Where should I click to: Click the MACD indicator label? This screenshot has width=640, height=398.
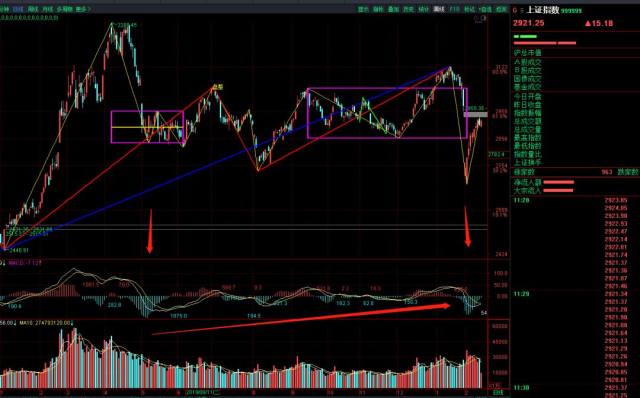24,263
